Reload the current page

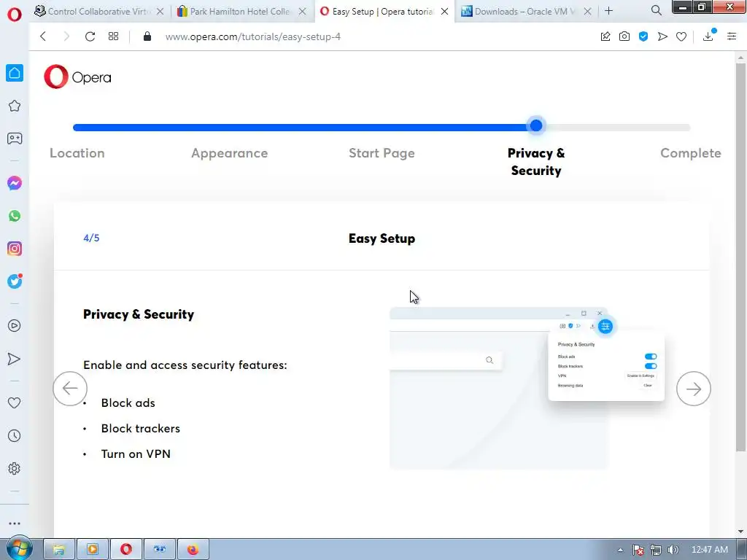tap(90, 36)
